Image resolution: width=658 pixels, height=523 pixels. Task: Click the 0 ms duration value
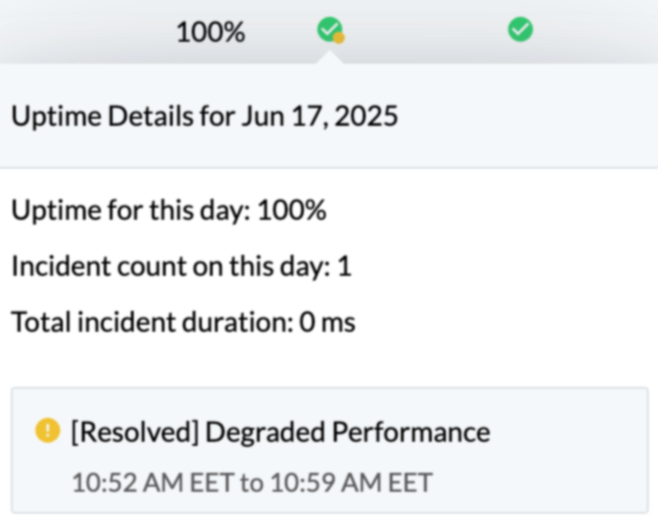pyautogui.click(x=327, y=323)
